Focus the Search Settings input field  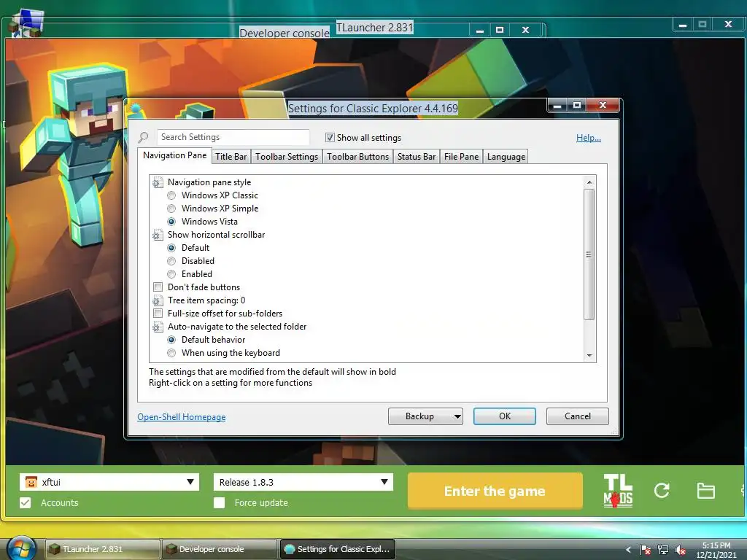233,137
